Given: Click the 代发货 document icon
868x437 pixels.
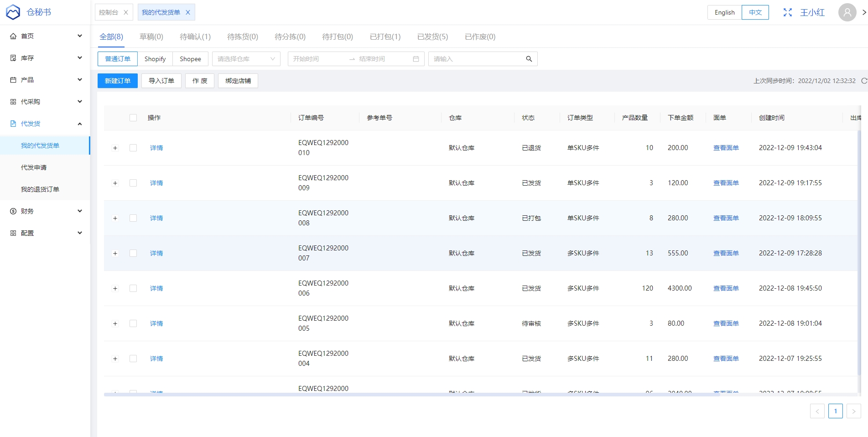Looking at the screenshot, I should (13, 124).
